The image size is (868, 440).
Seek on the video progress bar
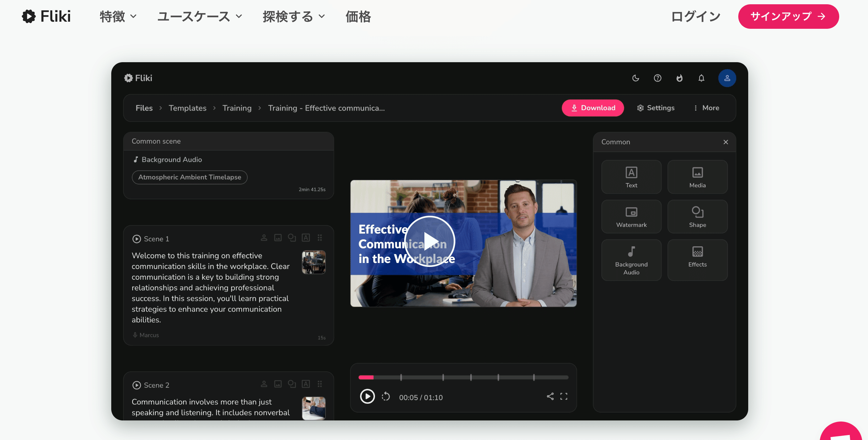tap(464, 377)
